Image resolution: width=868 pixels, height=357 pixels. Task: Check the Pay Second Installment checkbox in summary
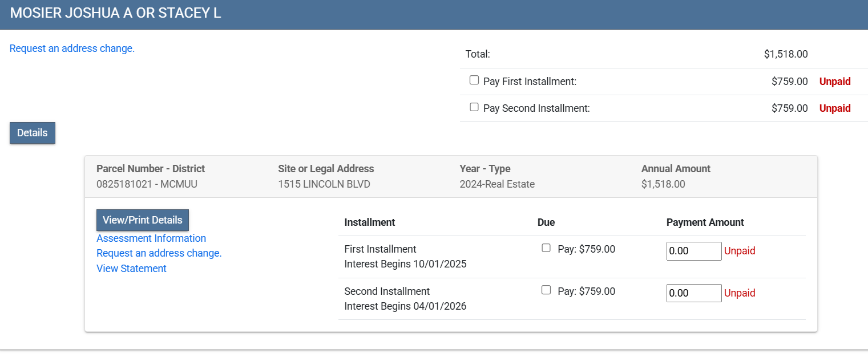click(x=474, y=107)
